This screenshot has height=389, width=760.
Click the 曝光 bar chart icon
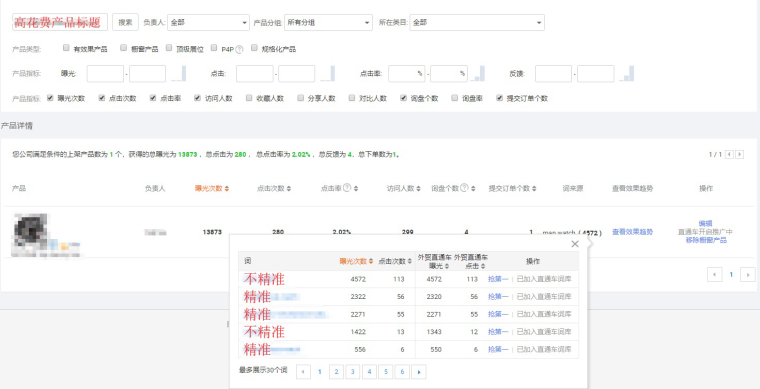[178, 74]
